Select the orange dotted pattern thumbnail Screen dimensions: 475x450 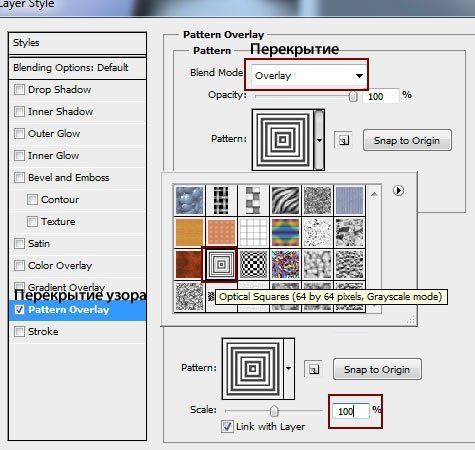[221, 232]
